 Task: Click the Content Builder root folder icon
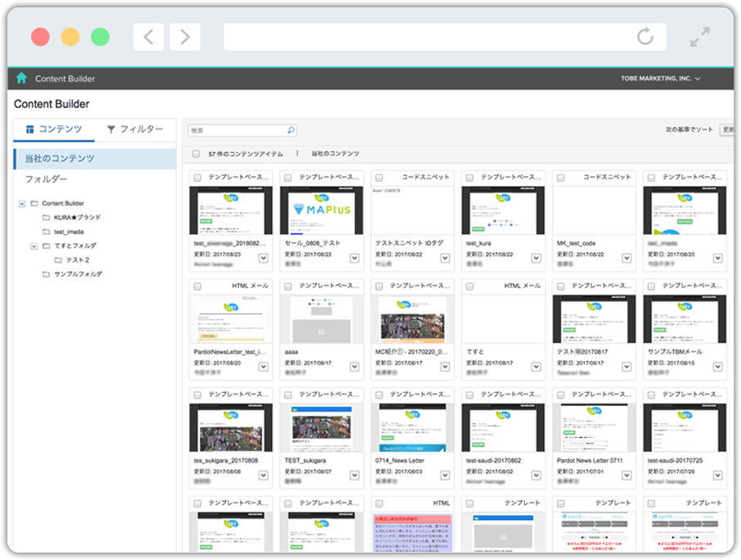(34, 203)
